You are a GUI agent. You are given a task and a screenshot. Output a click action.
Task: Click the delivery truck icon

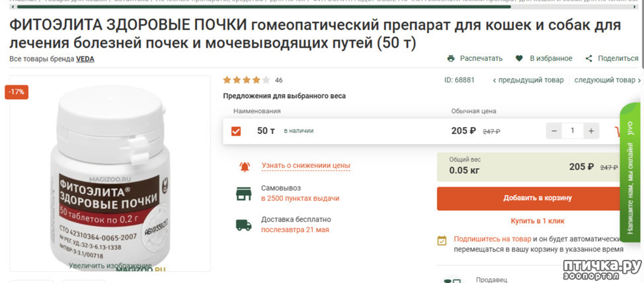click(x=243, y=225)
